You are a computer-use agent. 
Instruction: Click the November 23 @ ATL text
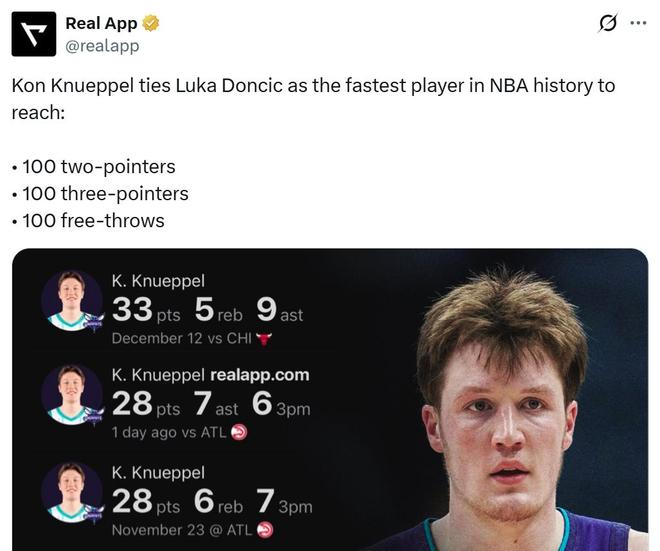point(181,530)
